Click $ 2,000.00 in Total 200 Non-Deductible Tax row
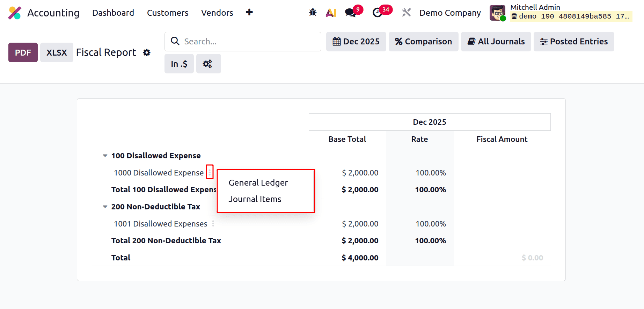Screen dimensions: 644x309 360,240
